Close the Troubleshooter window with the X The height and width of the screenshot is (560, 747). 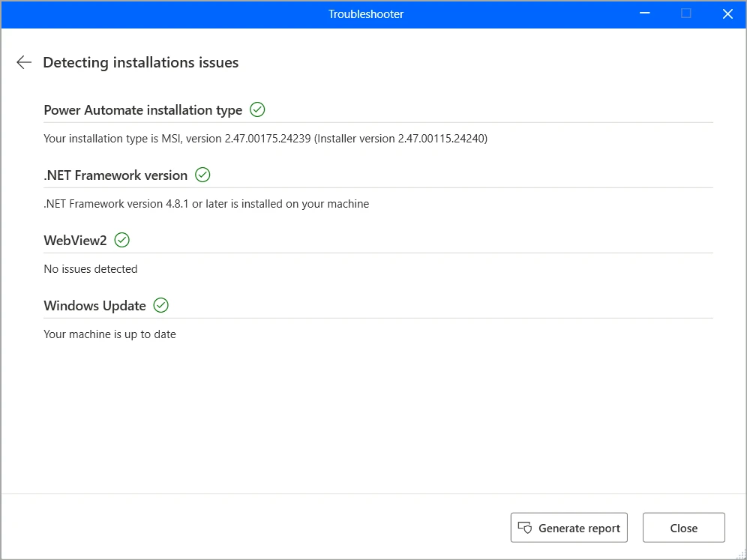(727, 13)
